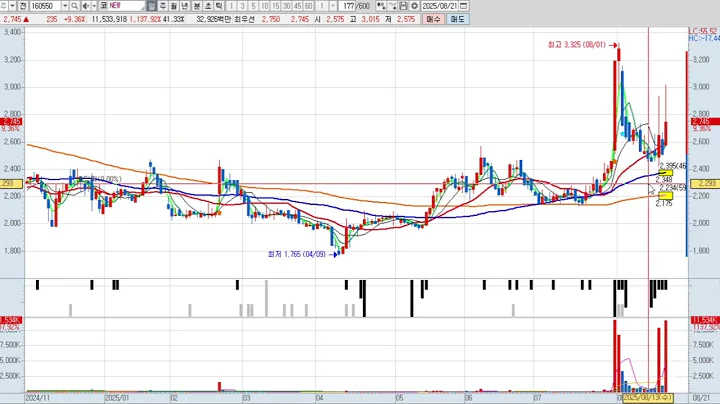This screenshot has height=404, width=720.
Task: Switch to monthly (월) chart period
Action: coord(174,6)
